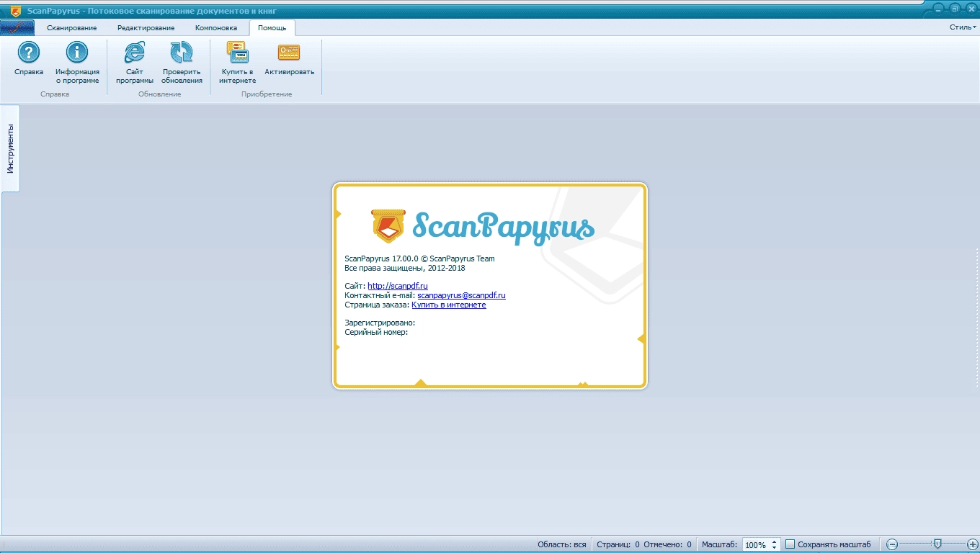Zoom in with the plus icon
The height and width of the screenshot is (553, 980).
pos(972,544)
